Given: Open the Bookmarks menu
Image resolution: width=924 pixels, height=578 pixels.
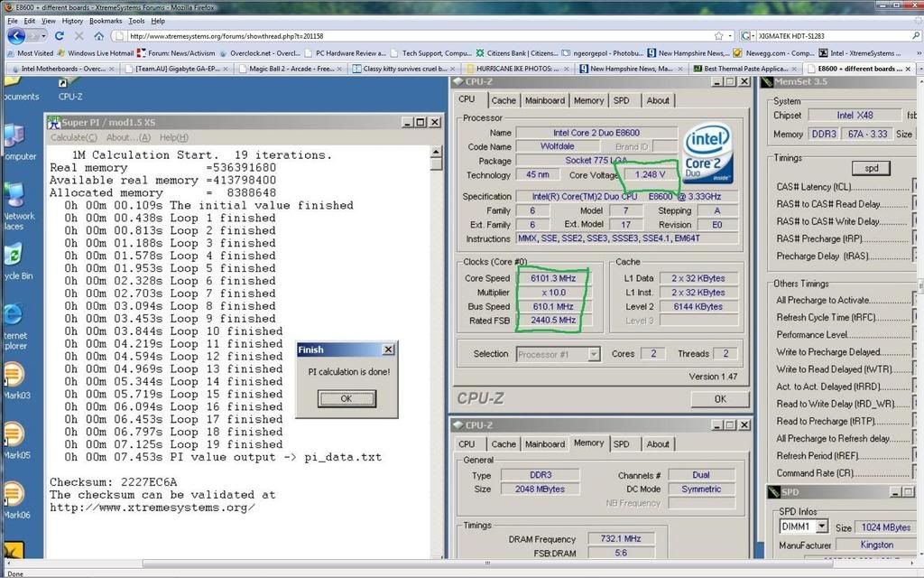Looking at the screenshot, I should point(106,21).
